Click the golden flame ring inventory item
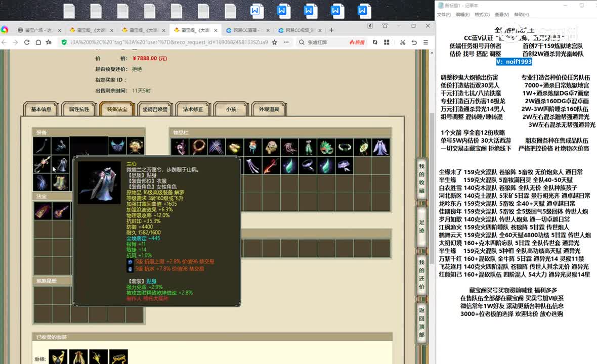 click(x=198, y=147)
